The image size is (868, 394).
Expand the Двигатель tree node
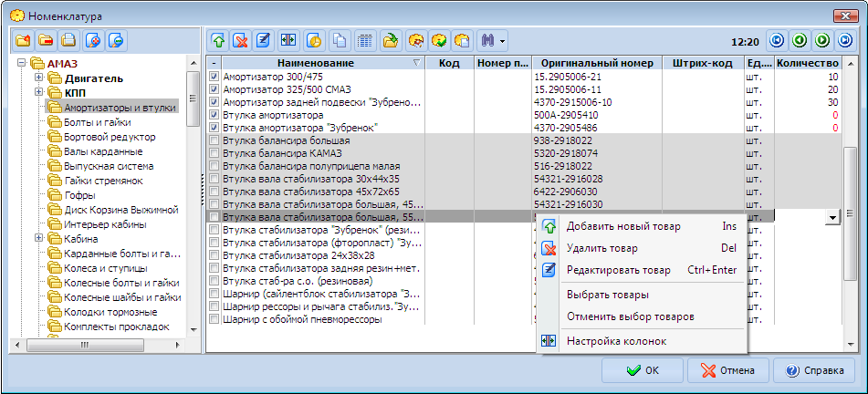(39, 78)
